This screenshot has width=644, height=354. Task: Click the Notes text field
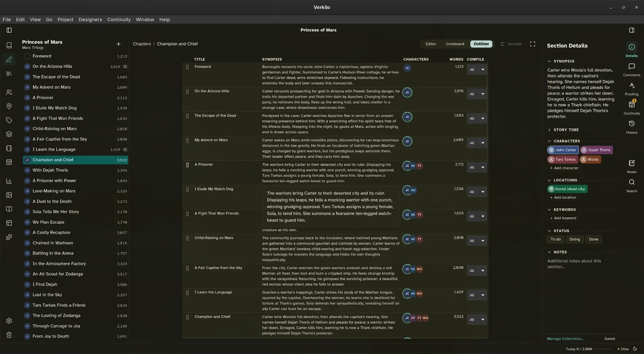(x=581, y=264)
